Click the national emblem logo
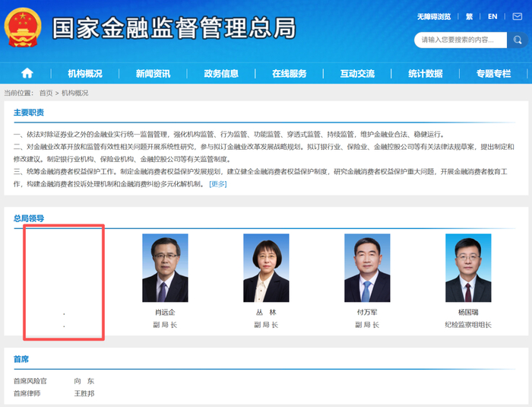This screenshot has width=532, height=407. click(x=23, y=27)
